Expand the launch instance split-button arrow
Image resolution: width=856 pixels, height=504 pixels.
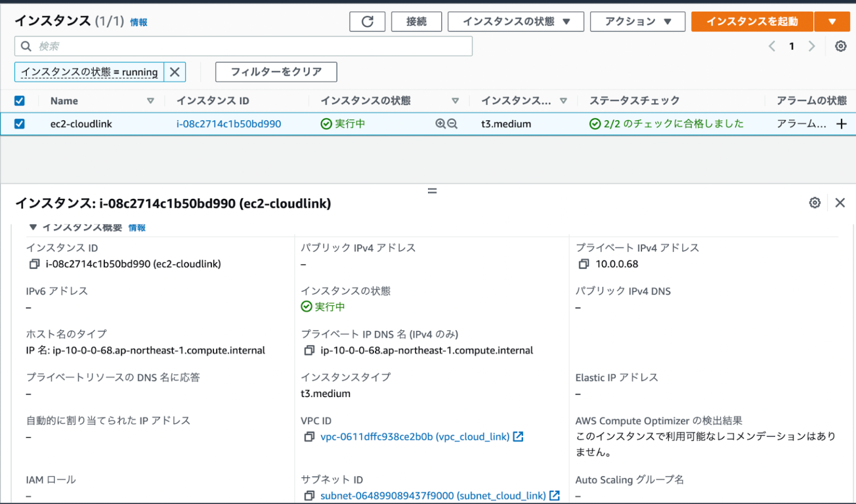833,22
